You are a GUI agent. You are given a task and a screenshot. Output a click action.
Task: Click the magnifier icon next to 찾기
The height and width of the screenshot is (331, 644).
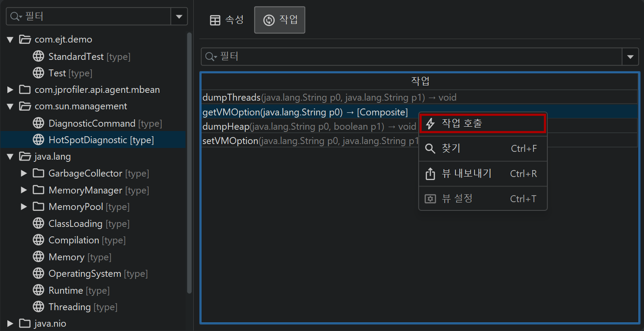point(430,149)
